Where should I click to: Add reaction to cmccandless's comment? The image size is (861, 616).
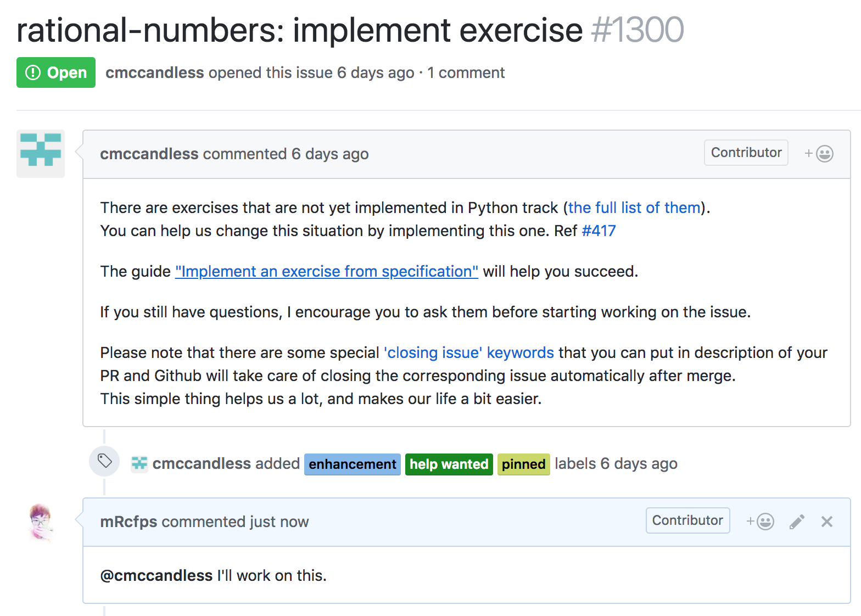pos(819,154)
